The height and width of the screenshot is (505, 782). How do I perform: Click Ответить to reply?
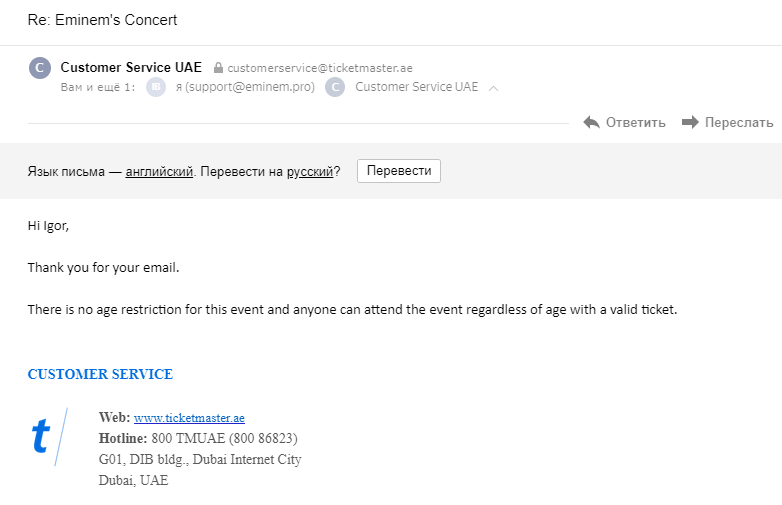point(635,123)
